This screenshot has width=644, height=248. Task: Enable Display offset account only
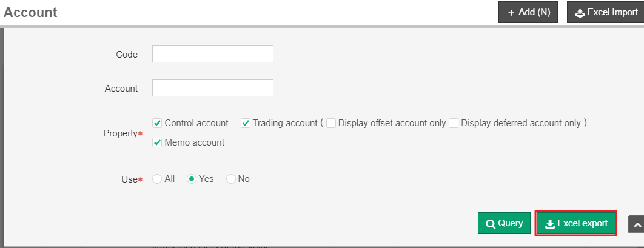click(331, 123)
